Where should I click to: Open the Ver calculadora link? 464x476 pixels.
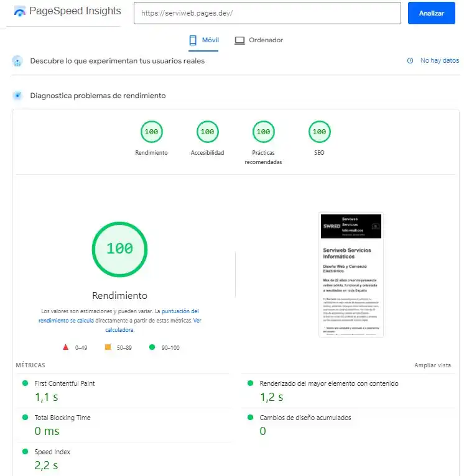(153, 325)
